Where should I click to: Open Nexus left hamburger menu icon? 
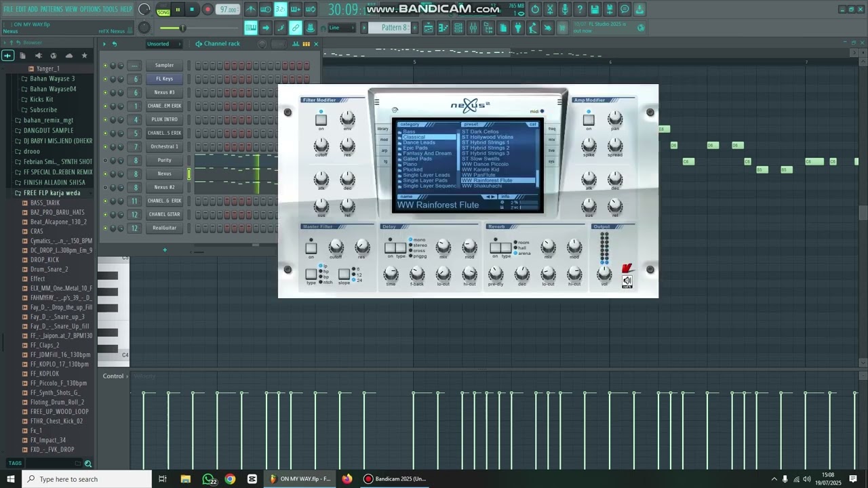click(377, 102)
